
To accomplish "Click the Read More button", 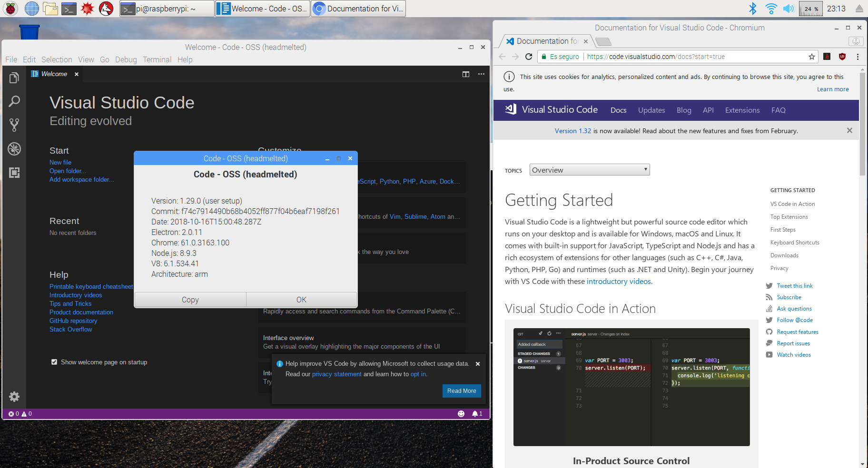I will tap(462, 391).
